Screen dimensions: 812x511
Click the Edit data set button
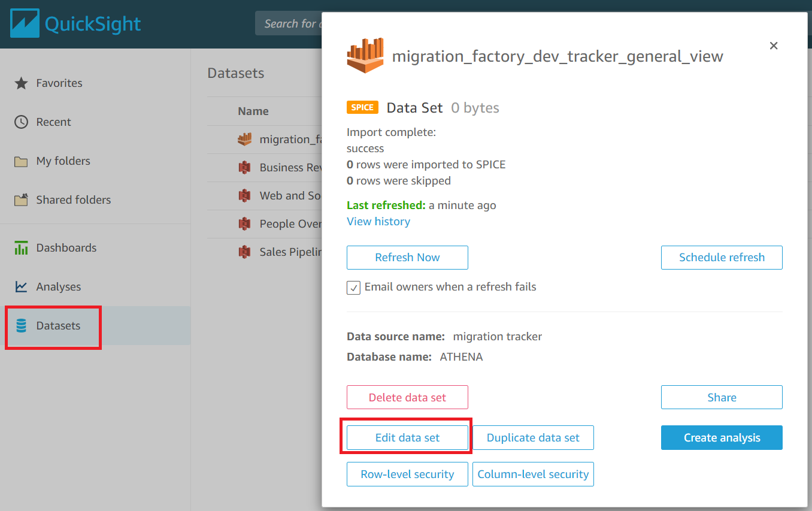click(407, 438)
